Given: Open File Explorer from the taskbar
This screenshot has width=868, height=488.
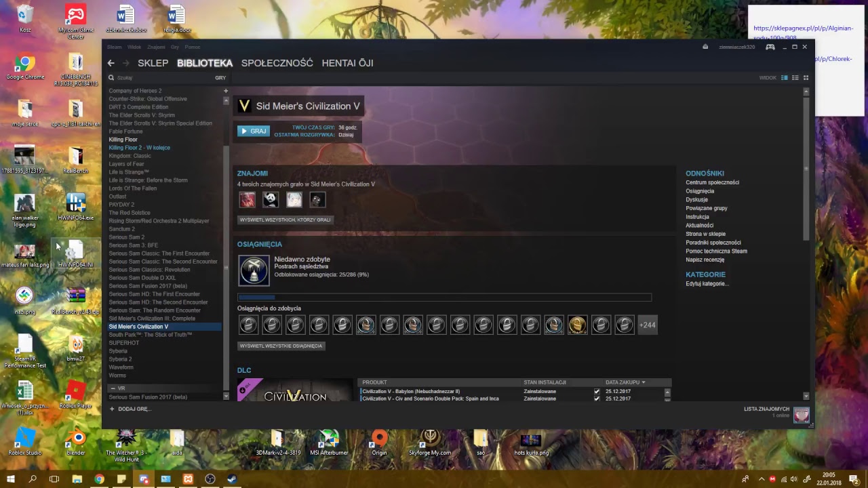Looking at the screenshot, I should coord(77,479).
